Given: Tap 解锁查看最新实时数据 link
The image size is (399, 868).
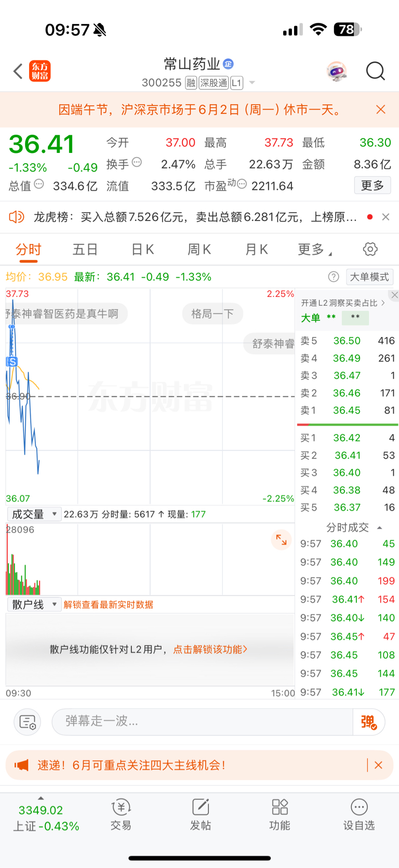Looking at the screenshot, I should click(108, 604).
